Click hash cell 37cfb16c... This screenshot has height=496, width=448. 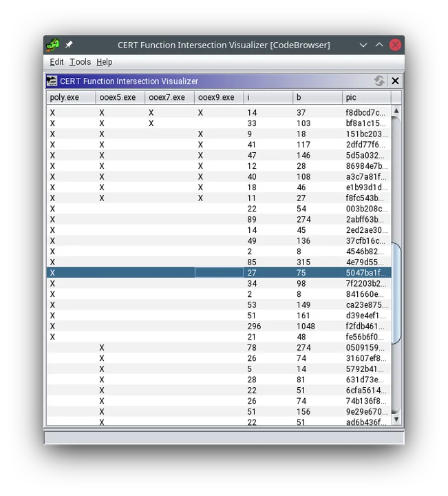(365, 241)
